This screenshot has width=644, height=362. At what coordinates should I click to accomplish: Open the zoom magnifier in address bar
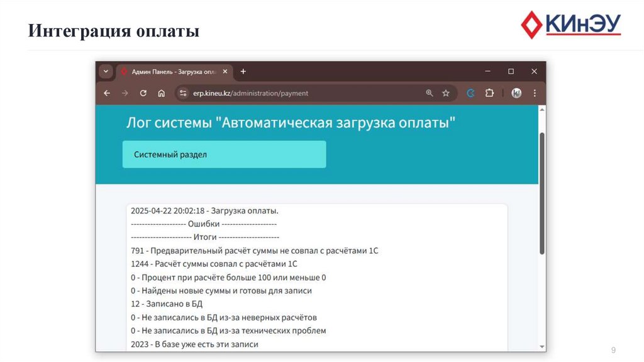tap(429, 93)
